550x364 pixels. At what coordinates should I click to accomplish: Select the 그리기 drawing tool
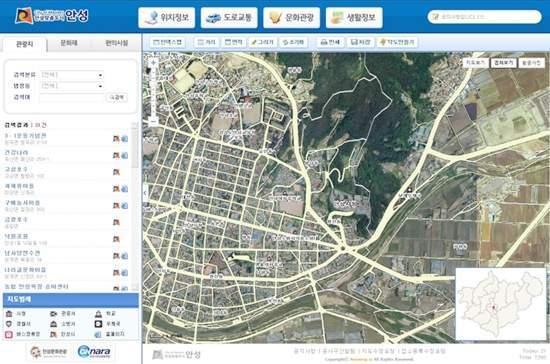[x=262, y=42]
